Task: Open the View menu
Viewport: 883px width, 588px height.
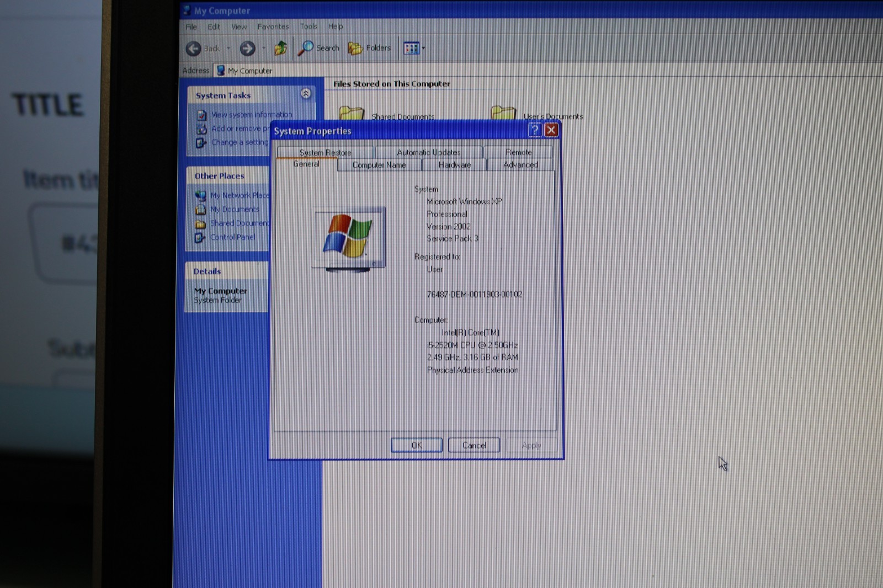Action: coord(239,26)
